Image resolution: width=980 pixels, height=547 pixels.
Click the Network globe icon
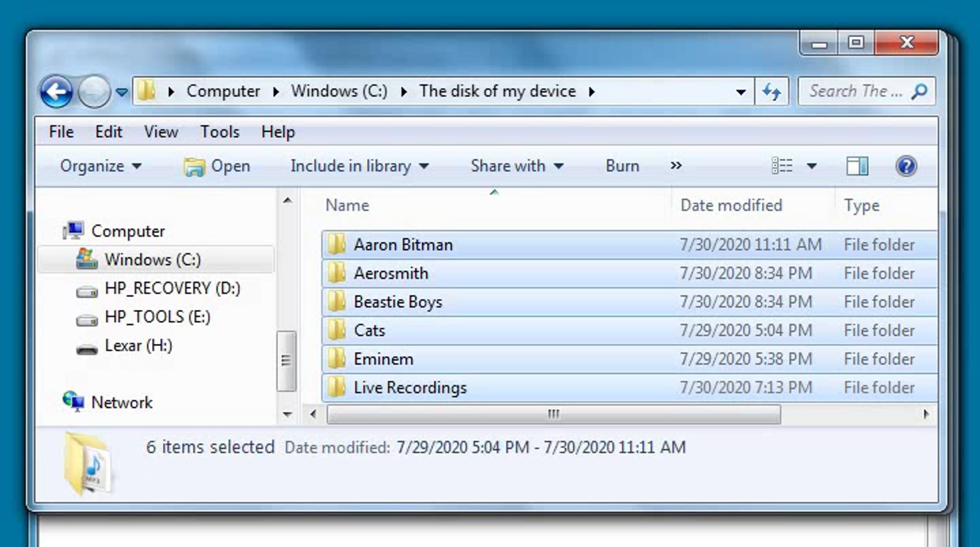73,402
